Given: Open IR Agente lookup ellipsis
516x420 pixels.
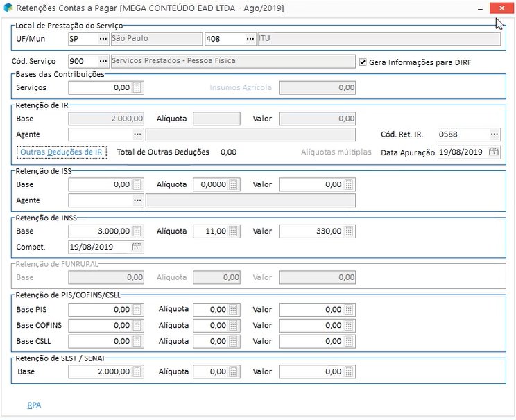Looking at the screenshot, I should 137,134.
